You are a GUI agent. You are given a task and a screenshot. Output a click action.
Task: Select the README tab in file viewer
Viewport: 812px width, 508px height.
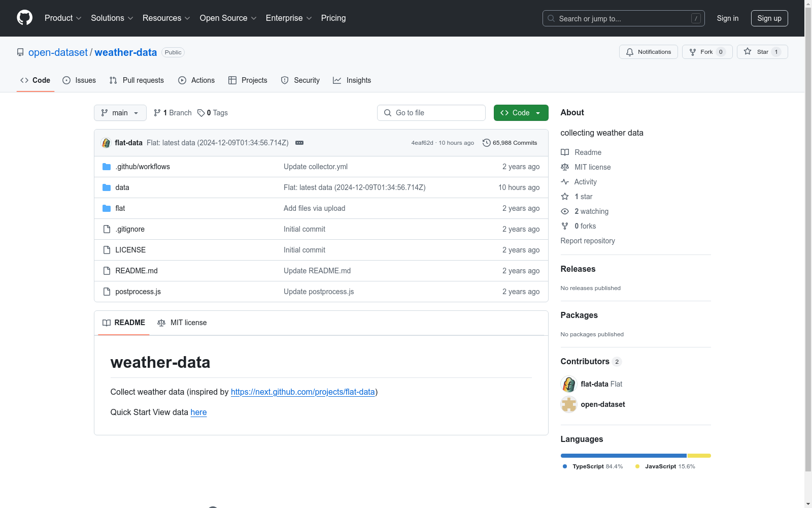pos(124,323)
